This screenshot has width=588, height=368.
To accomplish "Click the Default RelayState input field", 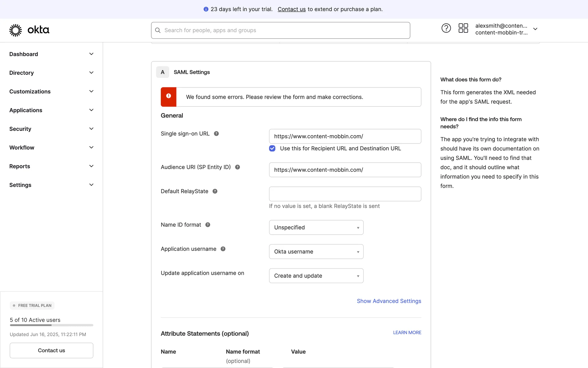I will point(345,194).
